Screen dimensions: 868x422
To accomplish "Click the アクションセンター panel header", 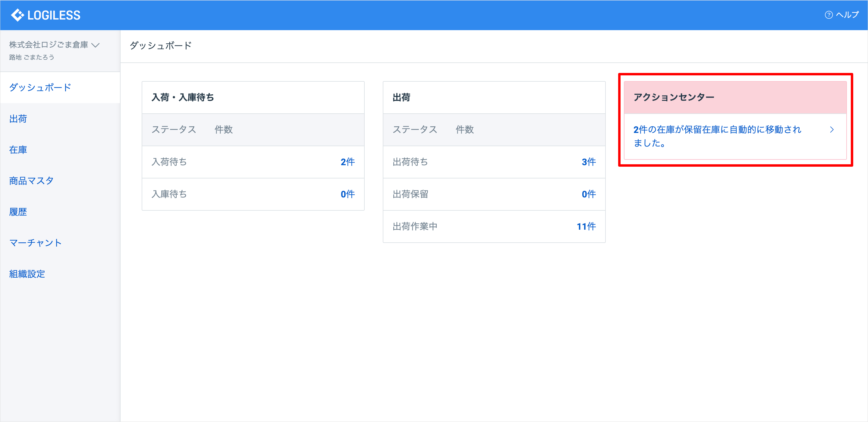I will (735, 97).
